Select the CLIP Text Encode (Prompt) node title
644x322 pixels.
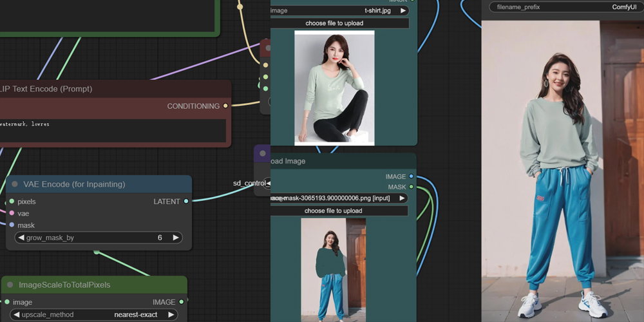46,89
